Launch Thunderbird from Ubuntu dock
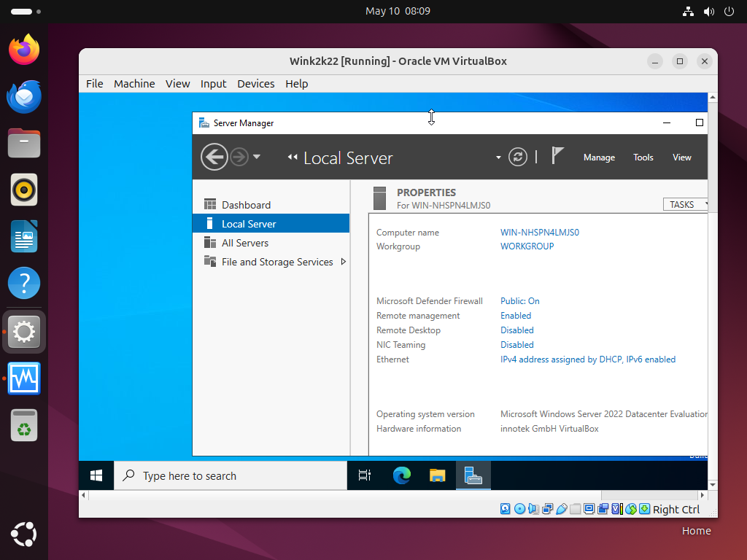Viewport: 747px width, 560px height. (x=24, y=97)
